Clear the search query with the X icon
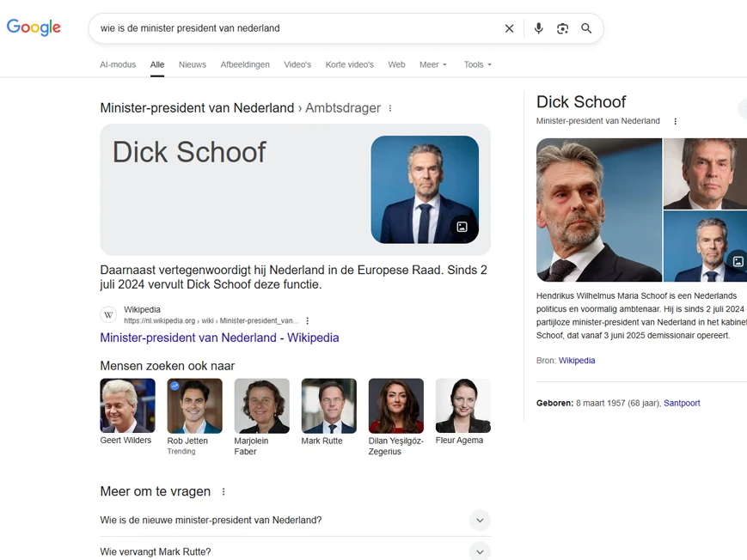747x560 pixels. coord(509,28)
